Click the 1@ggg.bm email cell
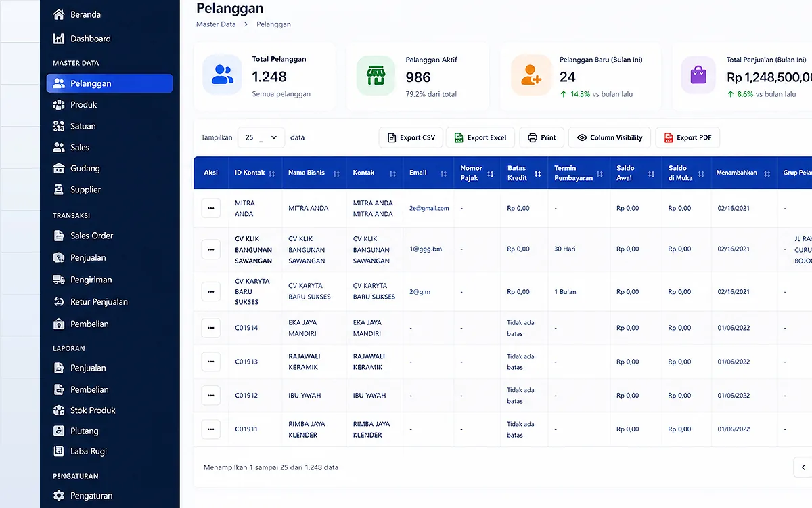The height and width of the screenshot is (508, 812). pos(426,249)
